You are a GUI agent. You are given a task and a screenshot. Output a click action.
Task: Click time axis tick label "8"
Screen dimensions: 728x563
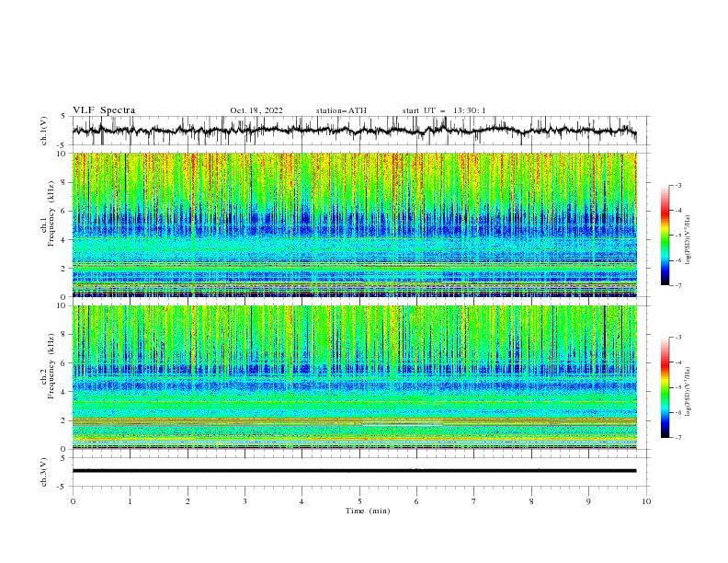tap(531, 501)
